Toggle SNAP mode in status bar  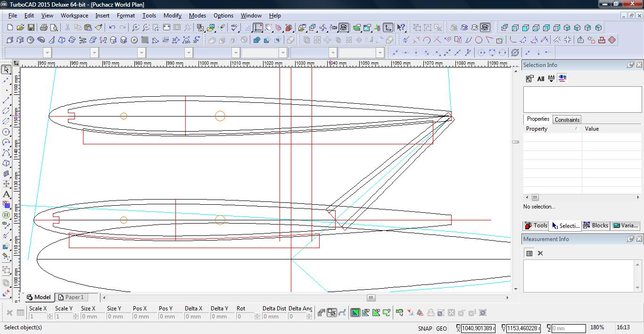click(424, 328)
